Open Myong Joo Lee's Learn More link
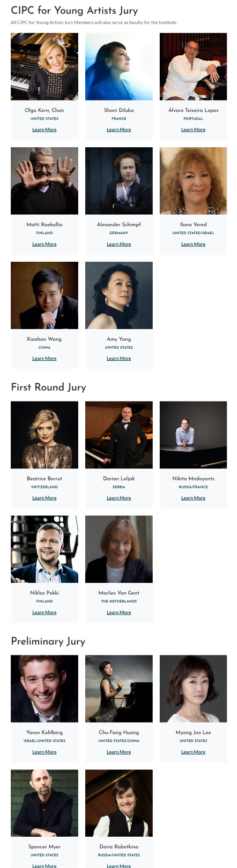This screenshot has height=868, width=237. [193, 752]
